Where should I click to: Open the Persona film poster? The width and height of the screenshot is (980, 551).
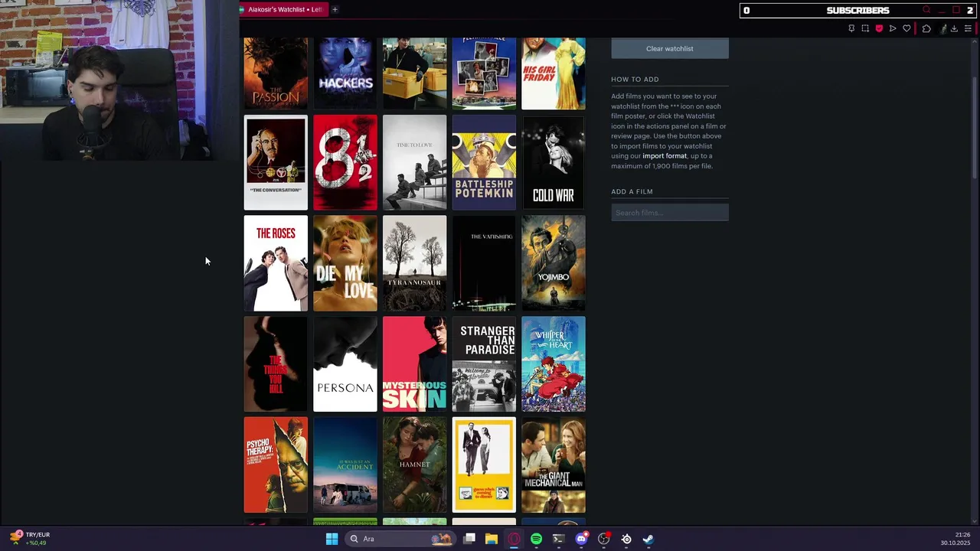pos(345,364)
